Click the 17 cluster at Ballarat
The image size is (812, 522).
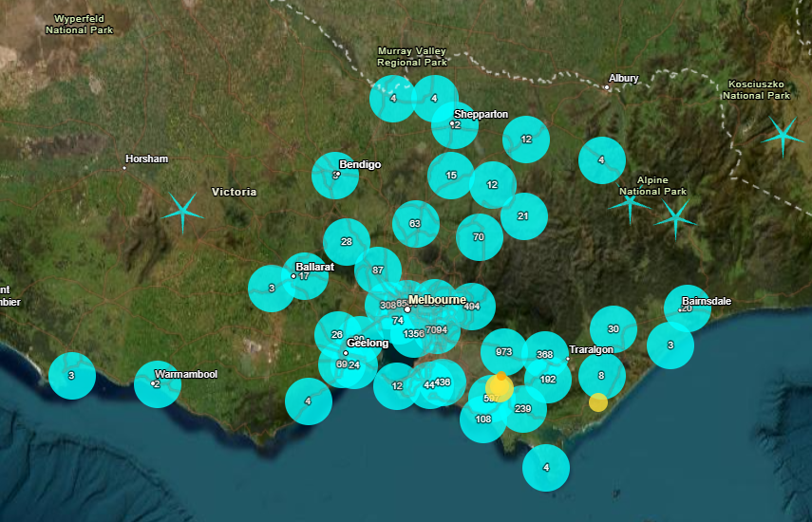[305, 276]
